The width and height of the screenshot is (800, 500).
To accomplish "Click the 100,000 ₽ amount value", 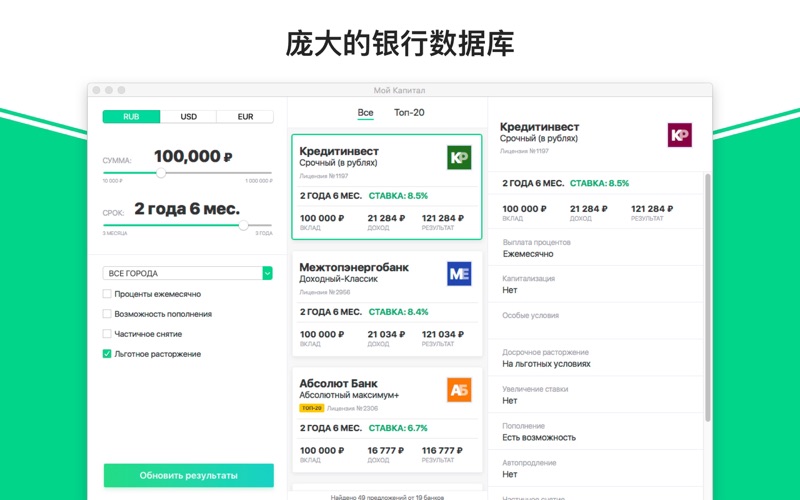I will point(193,156).
